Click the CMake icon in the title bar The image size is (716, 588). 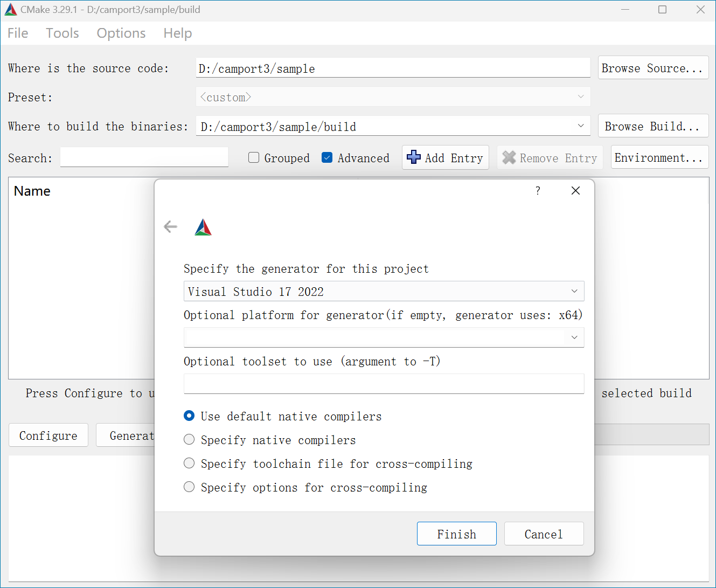pos(10,10)
